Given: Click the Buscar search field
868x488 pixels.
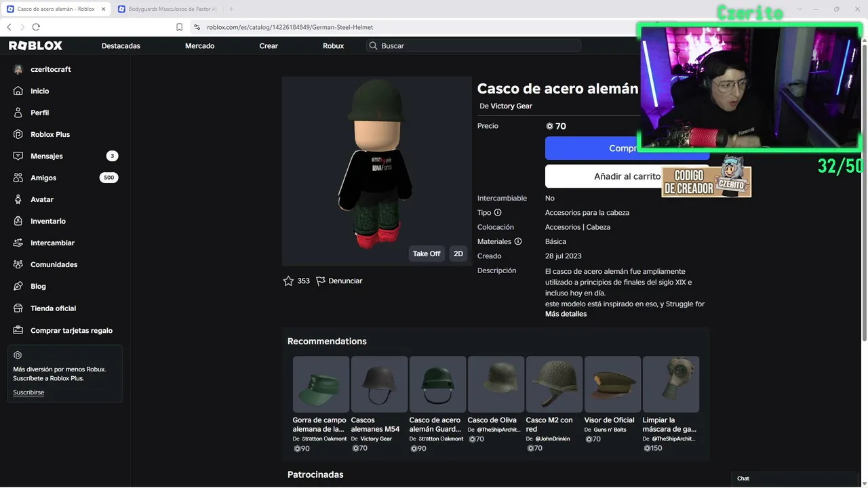Looking at the screenshot, I should tap(473, 45).
